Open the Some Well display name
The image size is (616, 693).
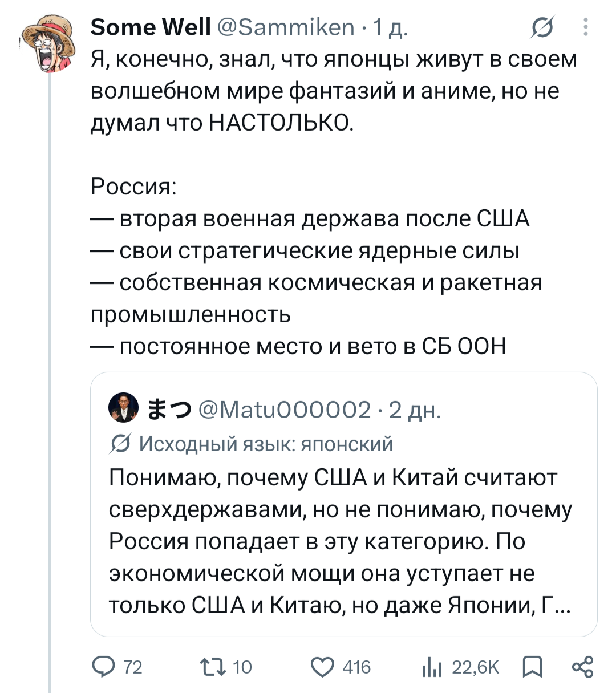(151, 27)
